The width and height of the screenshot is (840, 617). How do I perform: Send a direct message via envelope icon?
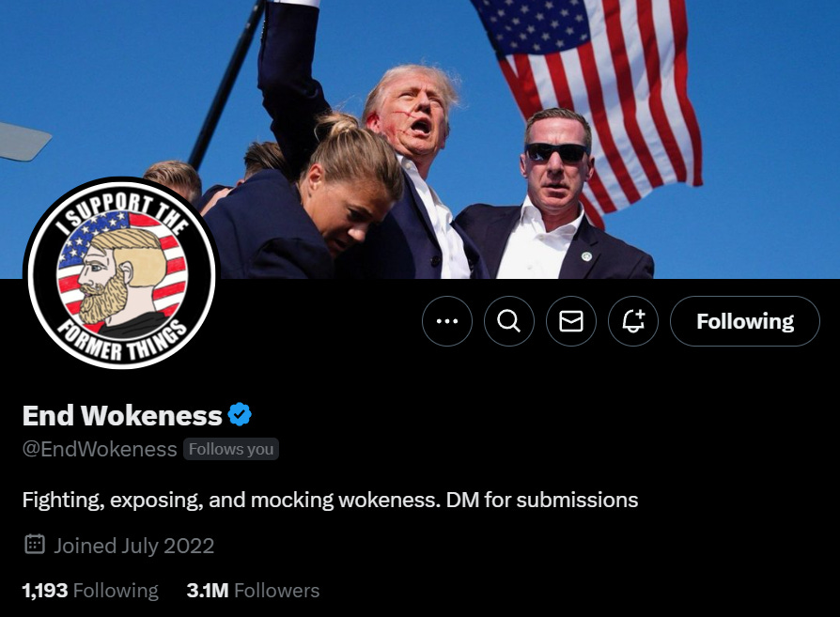pos(571,321)
